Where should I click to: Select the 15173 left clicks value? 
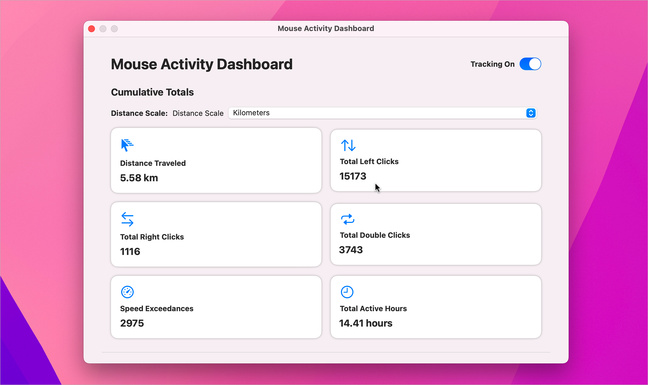[x=353, y=176]
